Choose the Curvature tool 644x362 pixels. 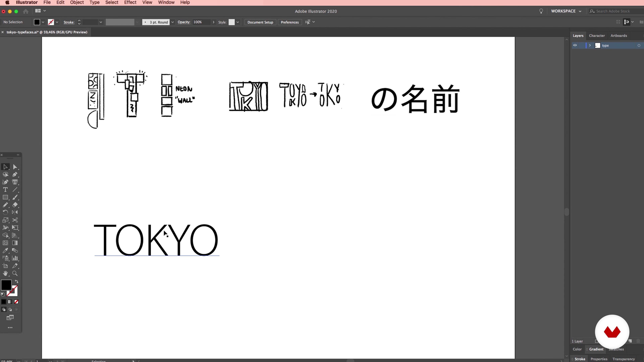click(x=5, y=182)
